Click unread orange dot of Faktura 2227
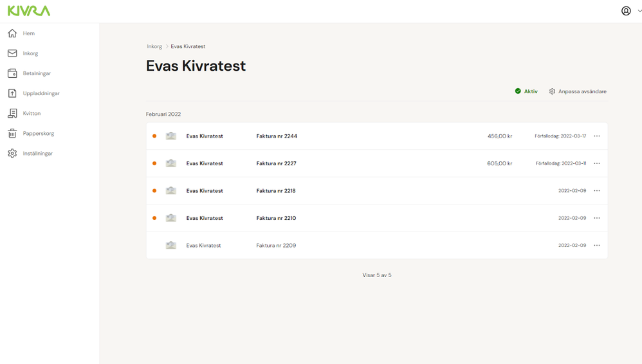Screen dimensions: 642x364 click(x=154, y=163)
